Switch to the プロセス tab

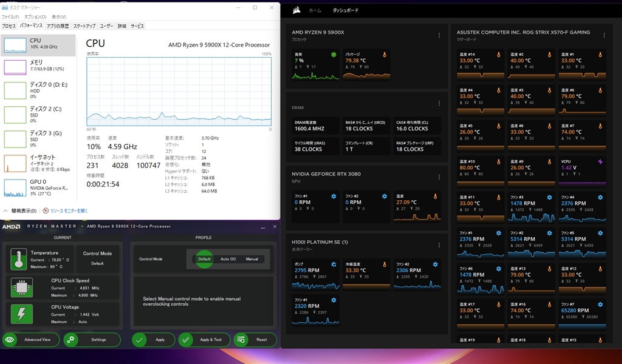click(9, 26)
